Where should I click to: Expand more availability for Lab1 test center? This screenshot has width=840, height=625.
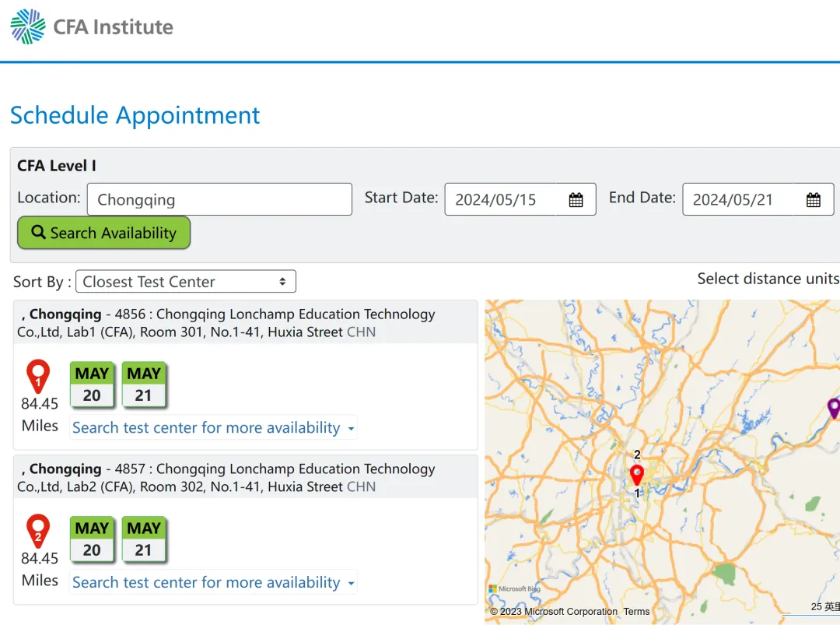[213, 428]
